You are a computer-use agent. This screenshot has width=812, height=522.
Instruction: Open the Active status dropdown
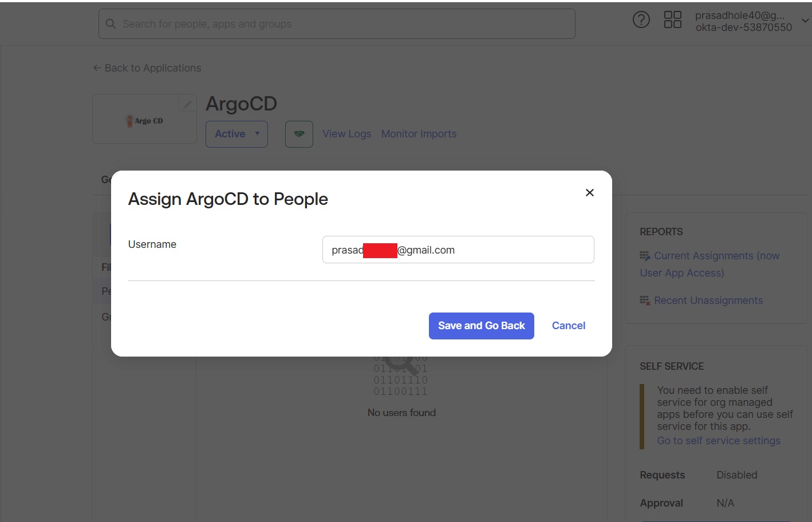point(236,133)
